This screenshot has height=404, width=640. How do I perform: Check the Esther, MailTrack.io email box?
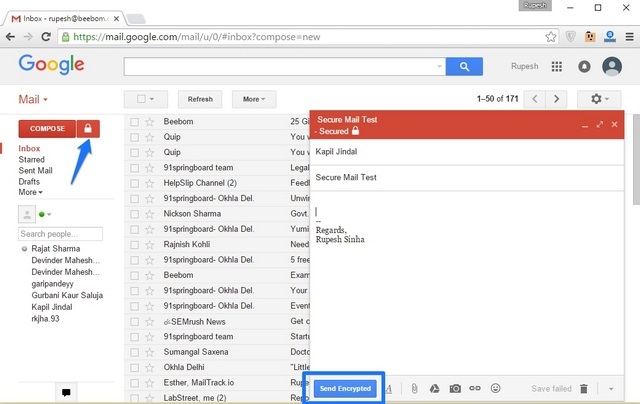point(134,383)
